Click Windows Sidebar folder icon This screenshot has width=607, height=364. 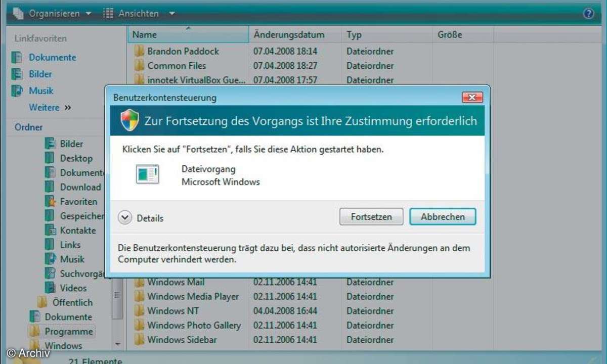[x=139, y=340]
